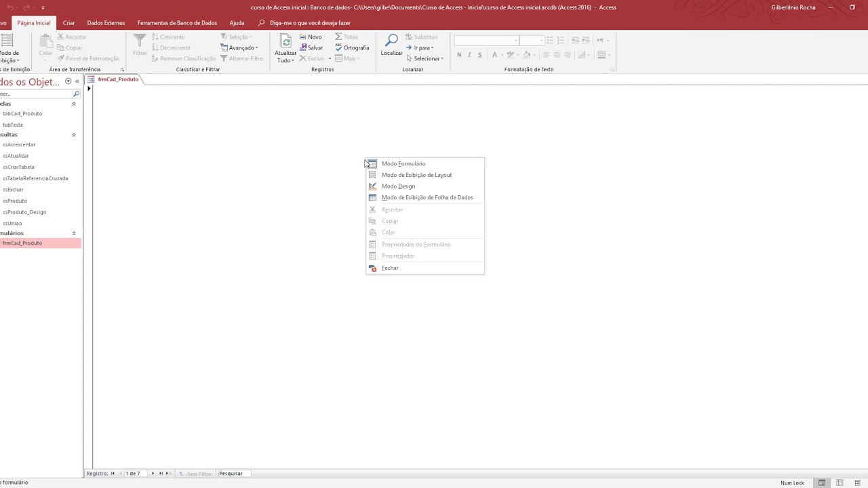The height and width of the screenshot is (488, 868).
Task: Go to next record in navigator
Action: coord(153,474)
